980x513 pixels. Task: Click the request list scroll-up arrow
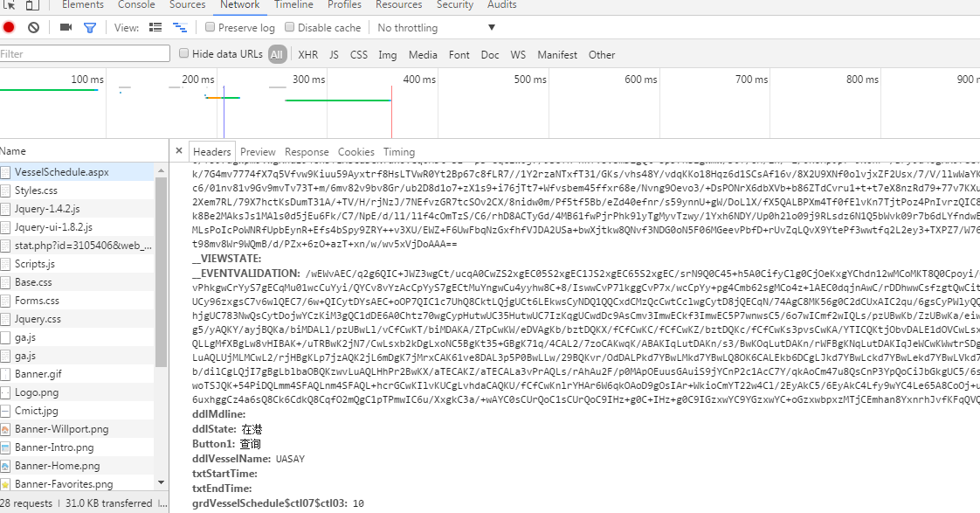pos(162,170)
